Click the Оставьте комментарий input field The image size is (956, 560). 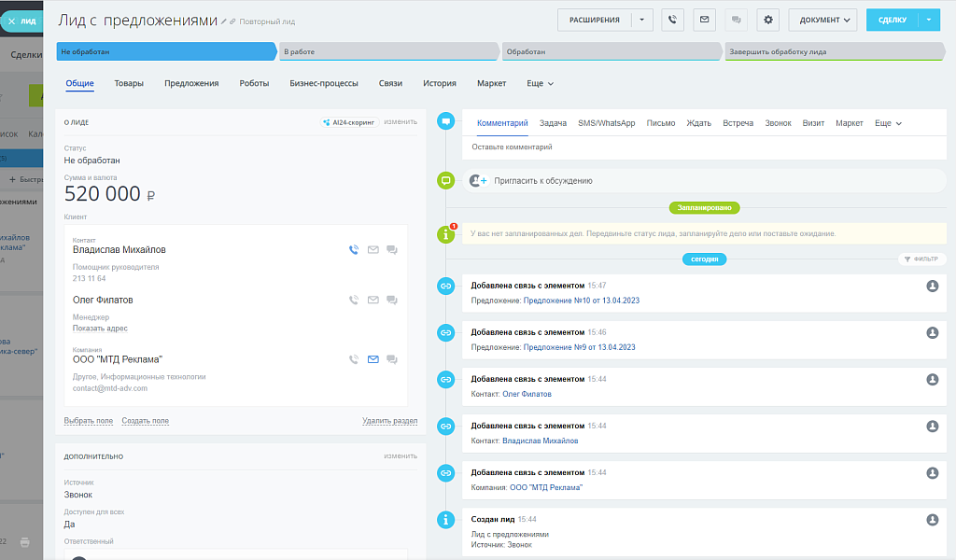coord(560,147)
